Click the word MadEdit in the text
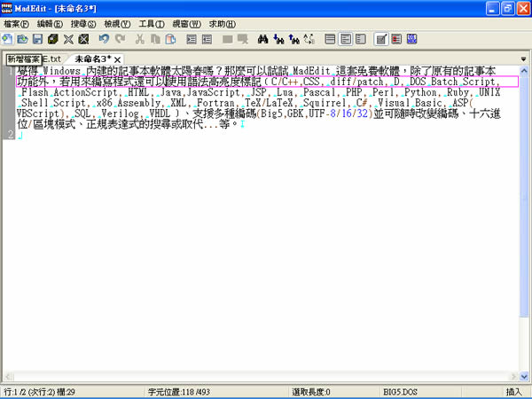The height and width of the screenshot is (399, 532). [x=311, y=71]
